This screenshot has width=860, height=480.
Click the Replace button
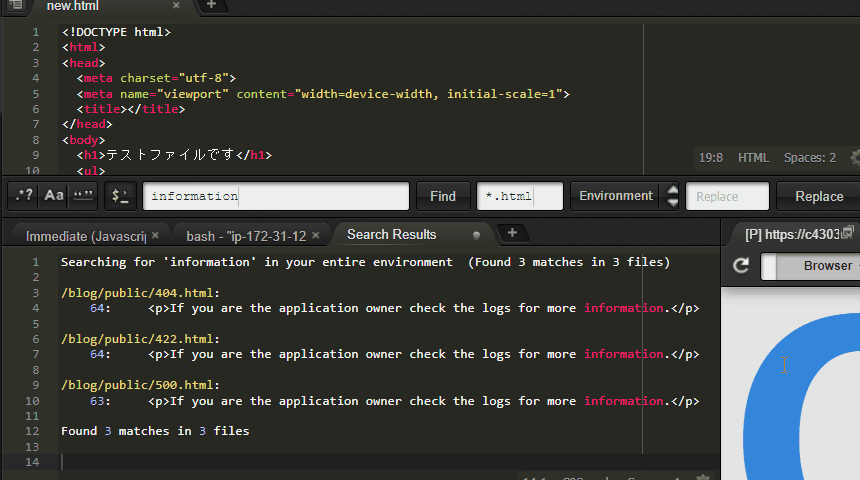point(819,196)
